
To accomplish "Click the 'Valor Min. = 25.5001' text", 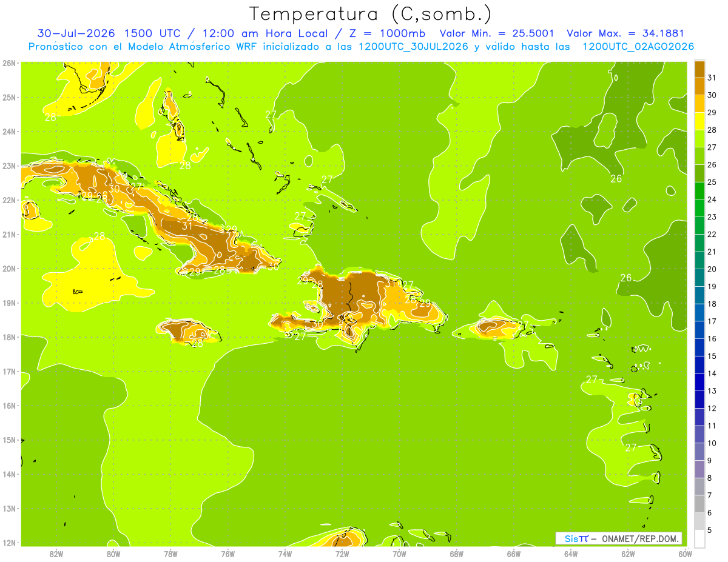I will pyautogui.click(x=497, y=33).
